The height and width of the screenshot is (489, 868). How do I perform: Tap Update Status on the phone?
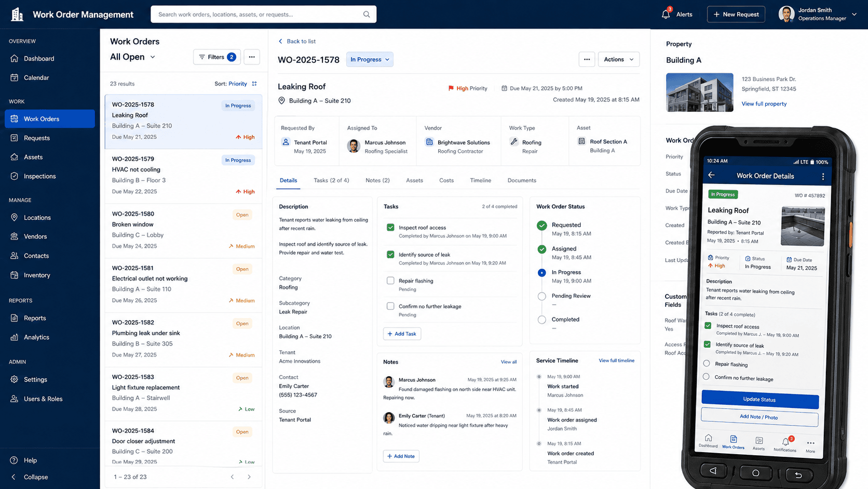tap(759, 400)
